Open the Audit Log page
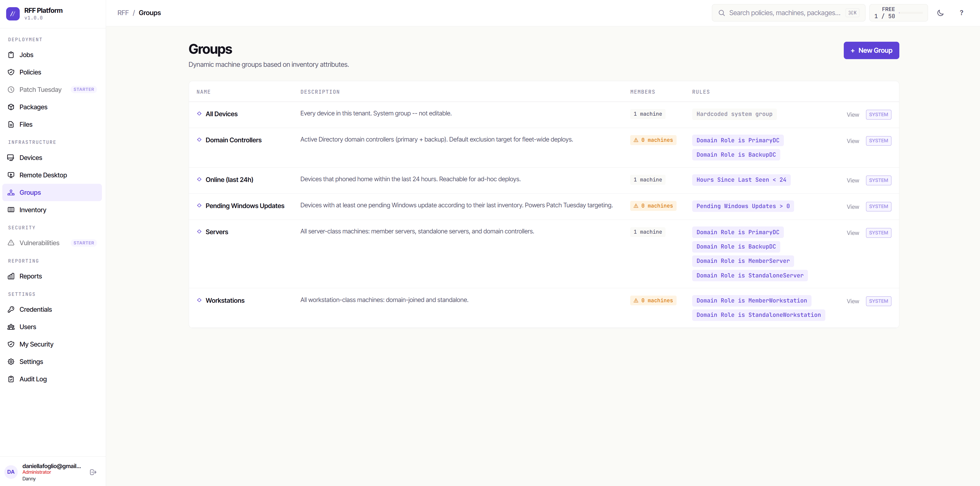 coord(52,379)
